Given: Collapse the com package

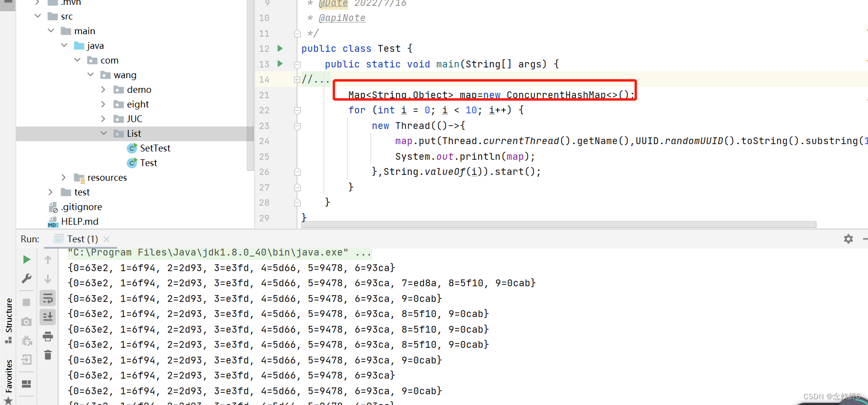Looking at the screenshot, I should coord(77,60).
